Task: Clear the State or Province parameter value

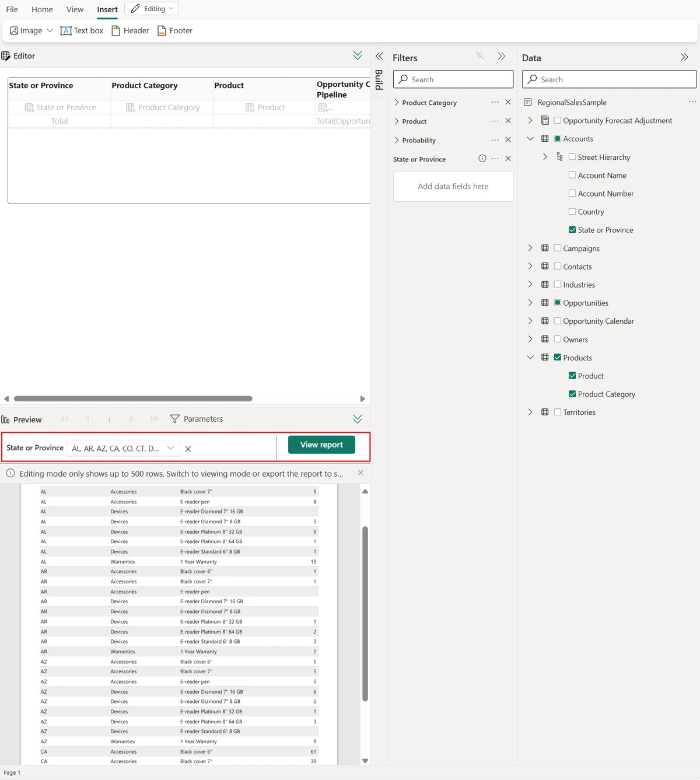Action: (x=188, y=449)
